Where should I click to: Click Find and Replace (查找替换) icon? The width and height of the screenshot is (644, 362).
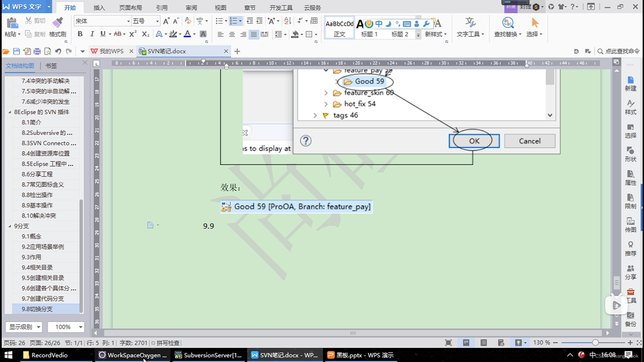[508, 23]
